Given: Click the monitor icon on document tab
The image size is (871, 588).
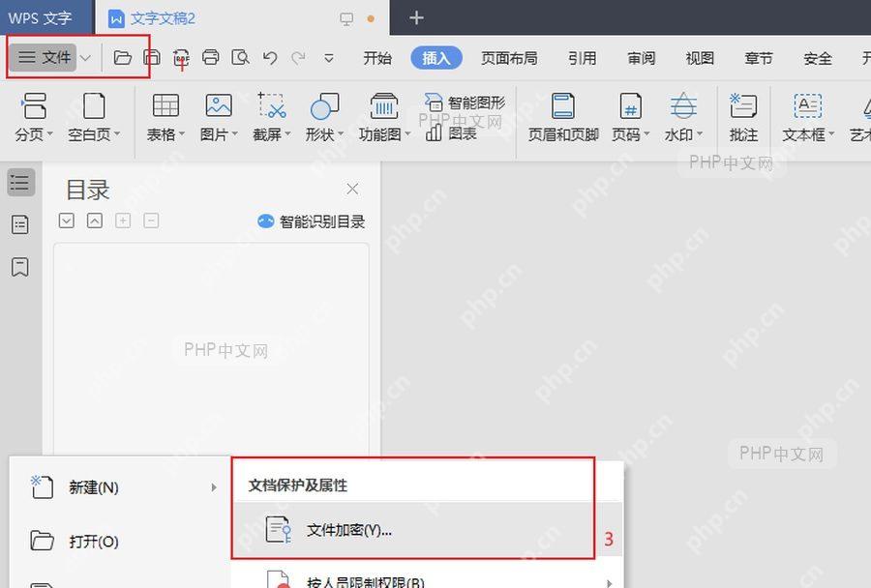Looking at the screenshot, I should [346, 19].
